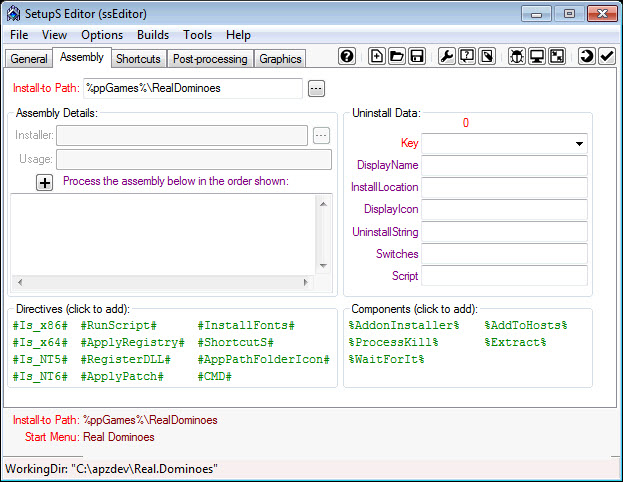Viewport: 623px width, 482px height.
Task: Click the Switches input field
Action: pos(504,254)
